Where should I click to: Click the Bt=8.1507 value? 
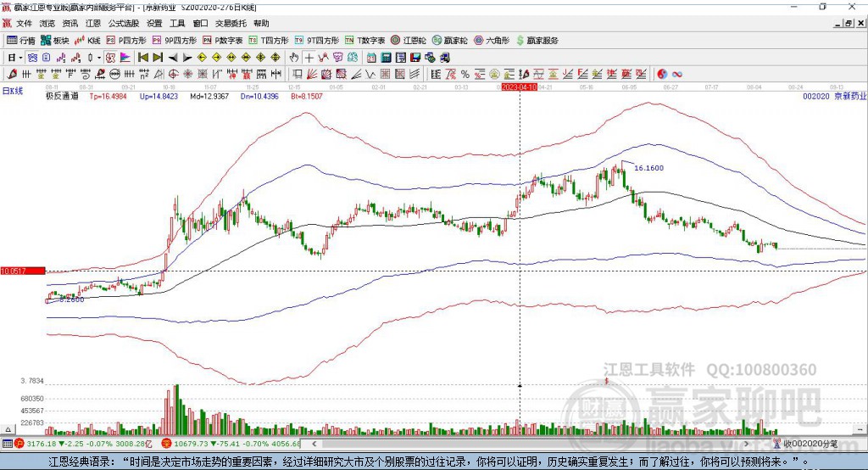307,97
